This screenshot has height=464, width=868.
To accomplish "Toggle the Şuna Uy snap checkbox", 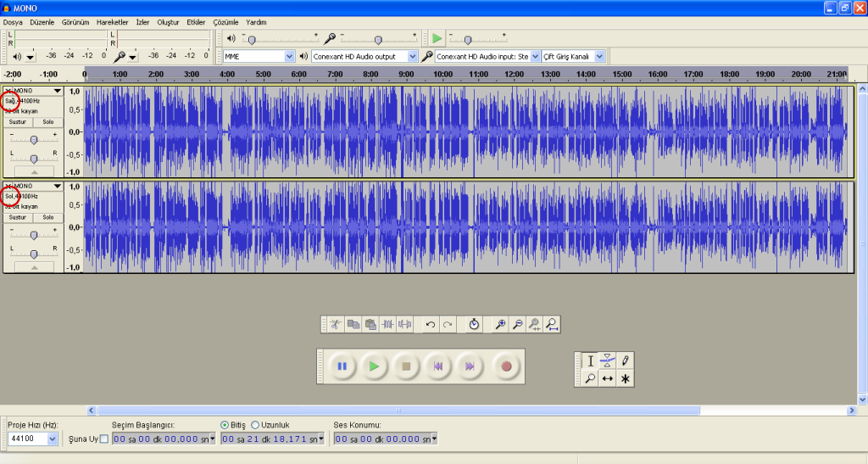I will (103, 439).
